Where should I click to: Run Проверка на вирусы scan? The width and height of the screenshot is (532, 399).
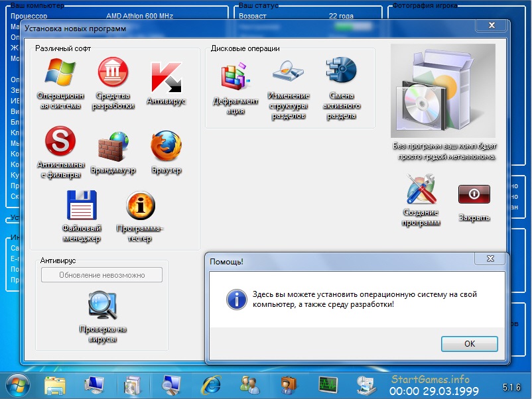point(103,306)
